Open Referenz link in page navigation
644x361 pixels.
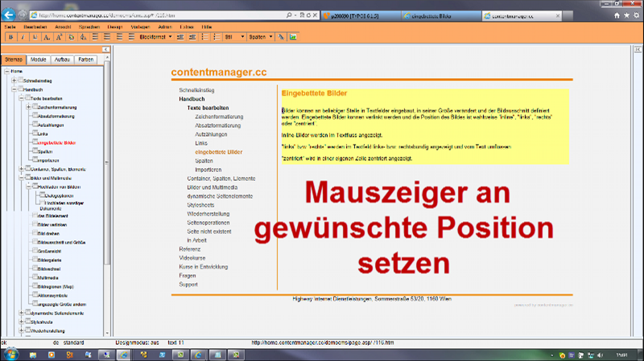pos(190,249)
